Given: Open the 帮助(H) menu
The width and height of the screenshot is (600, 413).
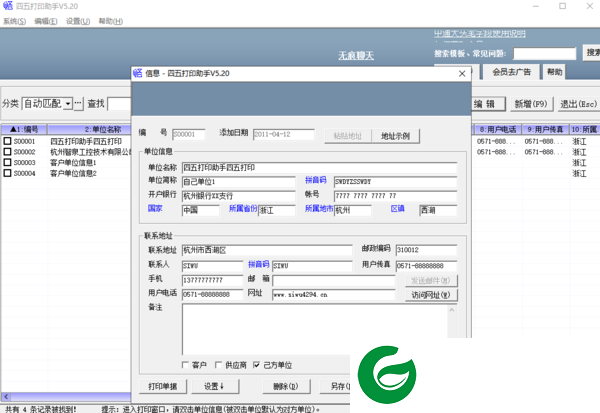Looking at the screenshot, I should (x=111, y=21).
